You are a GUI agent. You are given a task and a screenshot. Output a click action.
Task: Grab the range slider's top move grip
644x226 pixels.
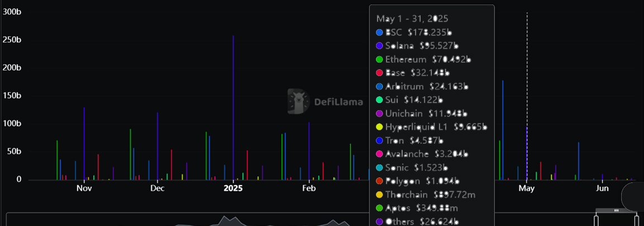[617, 210]
